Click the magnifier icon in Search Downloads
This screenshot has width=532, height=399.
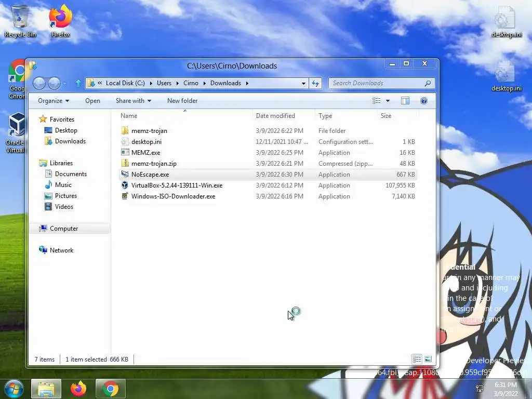(x=428, y=83)
